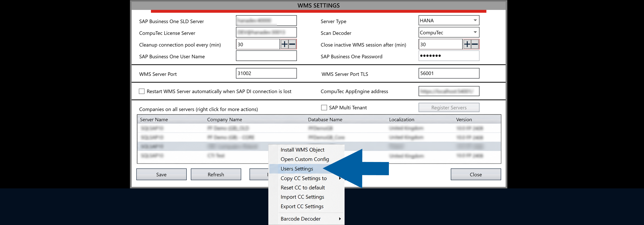Click the CompuTec AppEngine address field
The height and width of the screenshot is (225, 644).
coord(449,91)
